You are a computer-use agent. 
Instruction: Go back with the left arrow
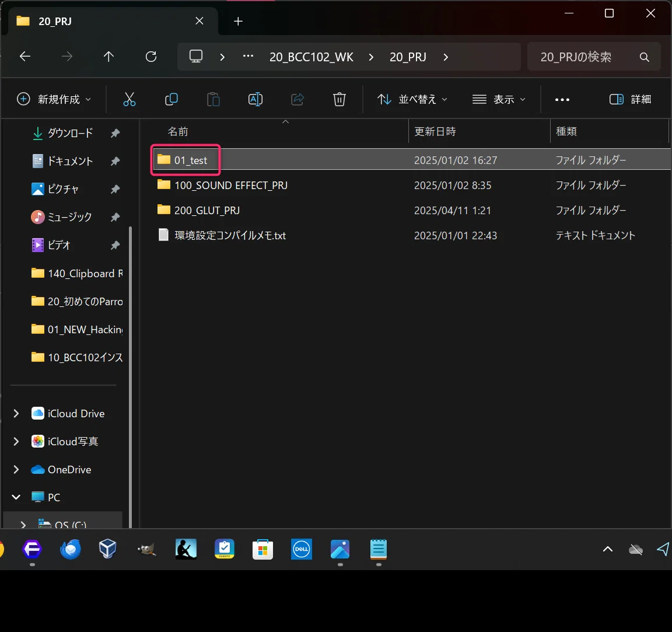25,57
